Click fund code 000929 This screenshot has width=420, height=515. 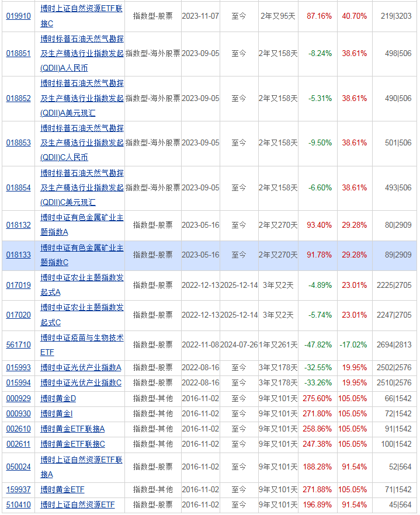19,399
